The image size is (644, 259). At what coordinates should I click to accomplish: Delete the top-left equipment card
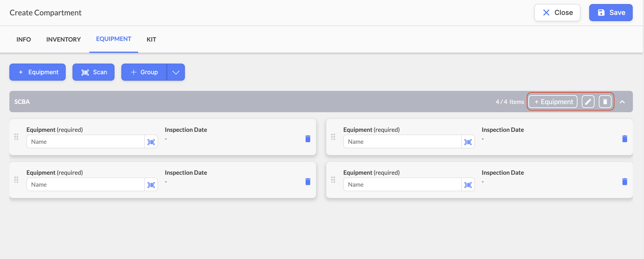point(308,138)
